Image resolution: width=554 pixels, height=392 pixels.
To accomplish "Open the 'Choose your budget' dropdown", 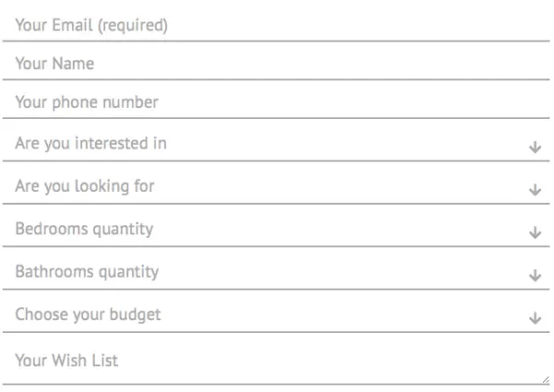I will (x=275, y=315).
